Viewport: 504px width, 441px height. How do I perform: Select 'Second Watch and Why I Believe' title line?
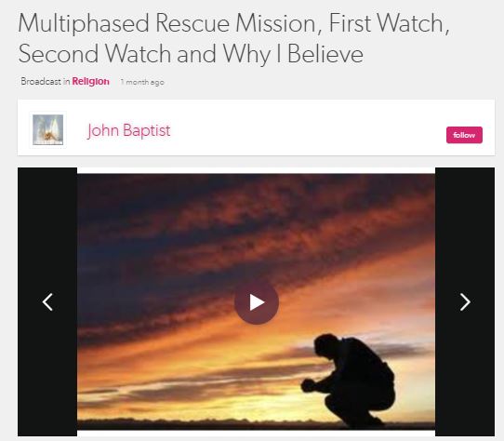tap(191, 54)
